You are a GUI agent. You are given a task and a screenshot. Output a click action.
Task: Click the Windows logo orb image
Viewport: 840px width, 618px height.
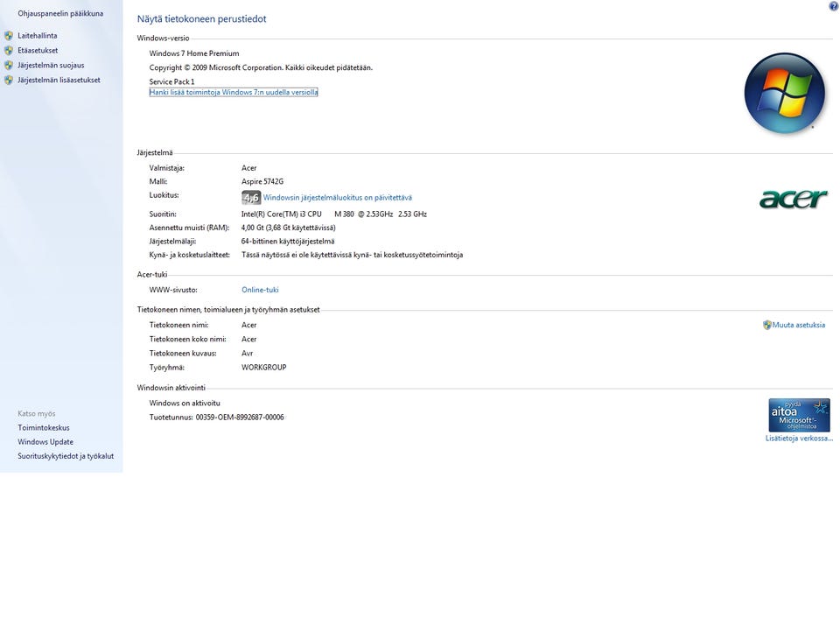pyautogui.click(x=785, y=94)
